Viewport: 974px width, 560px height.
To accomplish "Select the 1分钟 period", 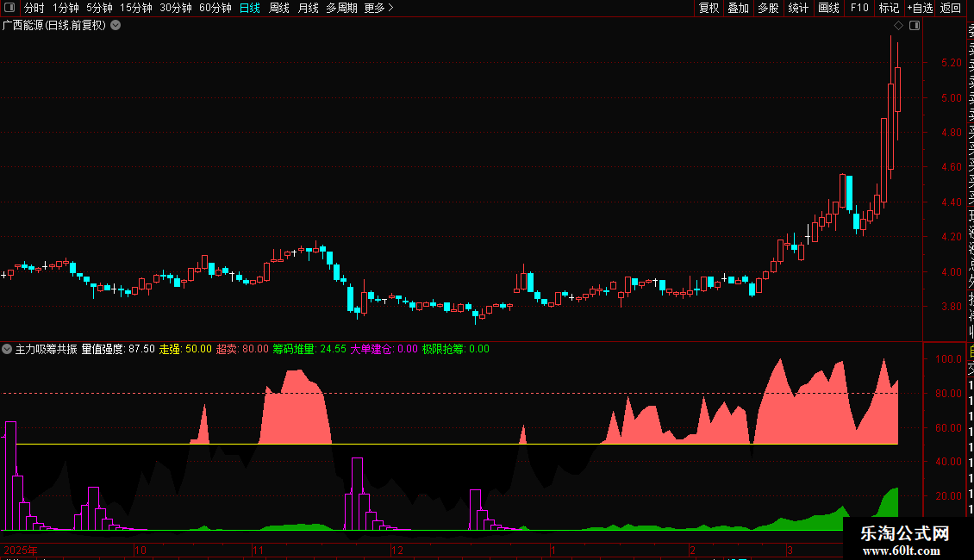I will point(66,8).
